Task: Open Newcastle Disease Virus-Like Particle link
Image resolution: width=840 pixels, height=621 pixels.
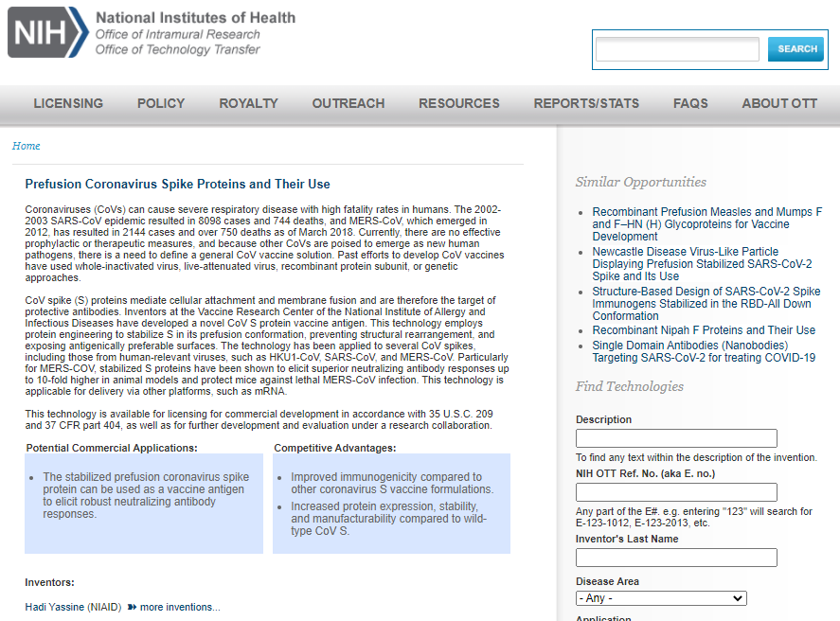Action: pos(702,264)
